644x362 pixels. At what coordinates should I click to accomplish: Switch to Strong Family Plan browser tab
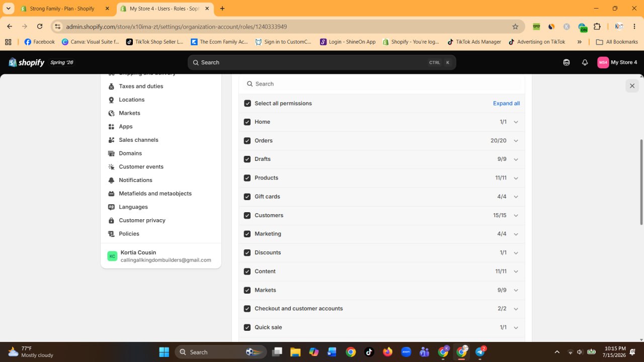[62, 9]
